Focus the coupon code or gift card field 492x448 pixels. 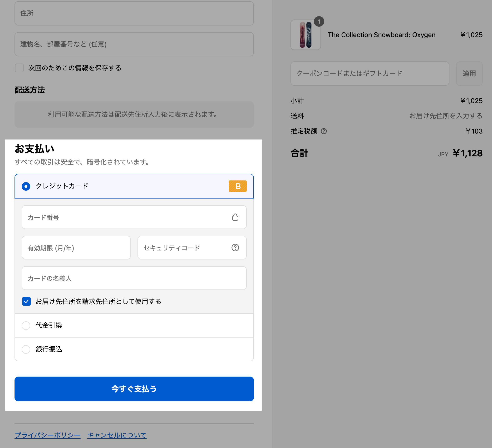(370, 74)
